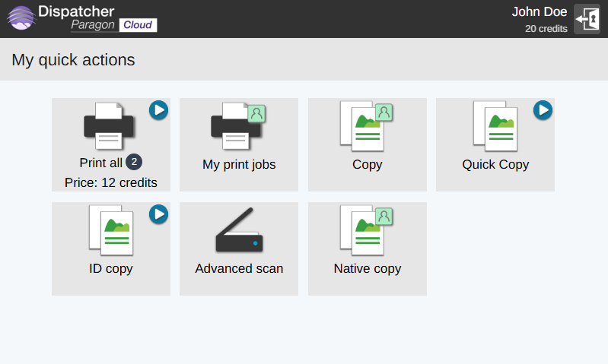This screenshot has width=608, height=364.
Task: Click user badge on Copy tile
Action: coord(384,112)
